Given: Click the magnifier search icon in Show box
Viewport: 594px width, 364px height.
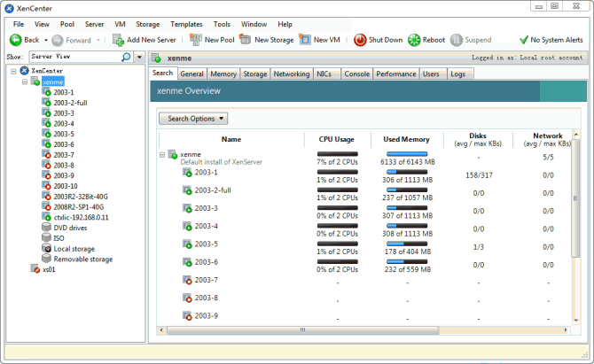Looking at the screenshot, I should tap(126, 57).
